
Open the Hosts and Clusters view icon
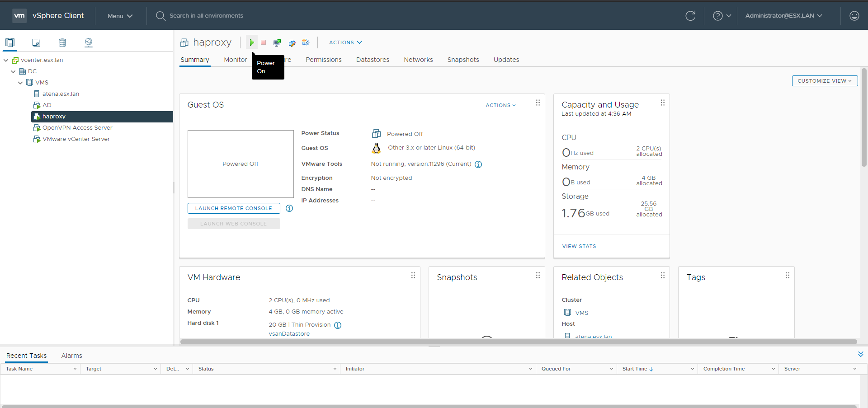pyautogui.click(x=10, y=42)
